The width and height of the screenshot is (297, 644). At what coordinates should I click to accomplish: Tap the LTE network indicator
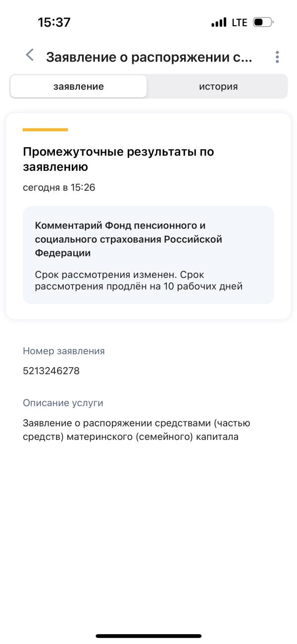[239, 23]
